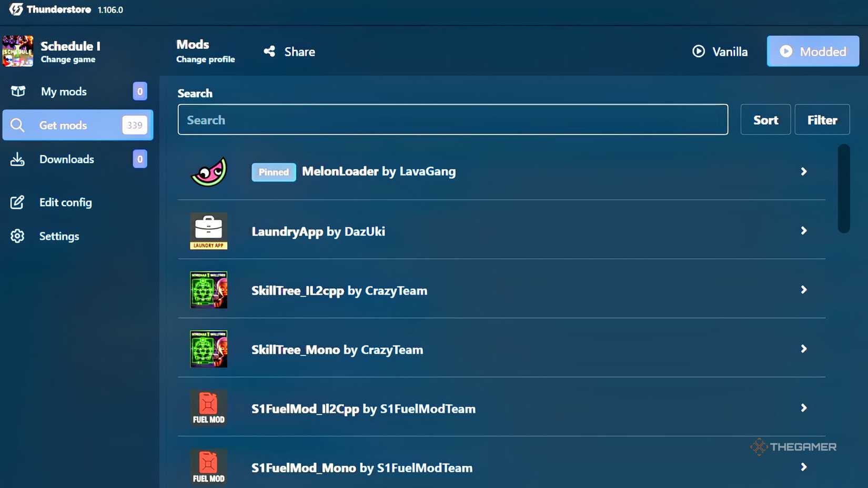Expand the MelonLoader by LavaGang entry

tap(803, 171)
